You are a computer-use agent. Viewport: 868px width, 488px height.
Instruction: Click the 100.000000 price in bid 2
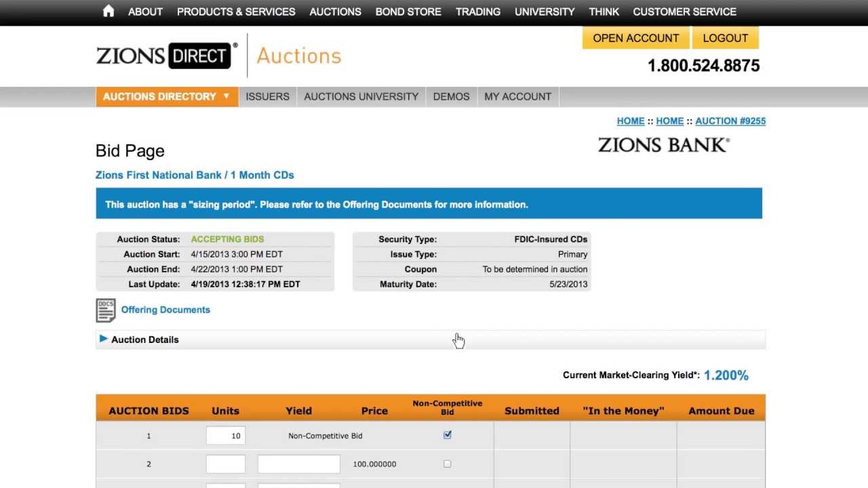point(374,464)
